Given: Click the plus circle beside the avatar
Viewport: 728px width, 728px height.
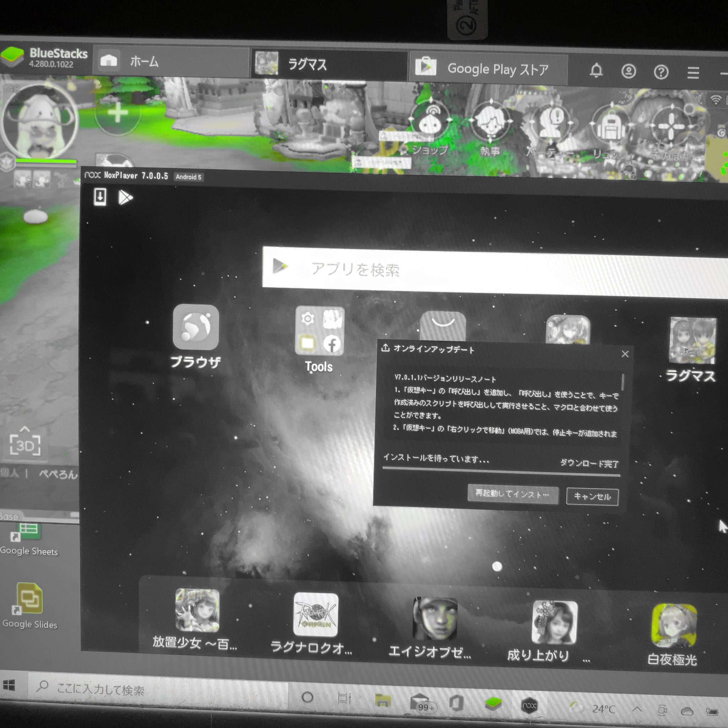Looking at the screenshot, I should (x=118, y=112).
